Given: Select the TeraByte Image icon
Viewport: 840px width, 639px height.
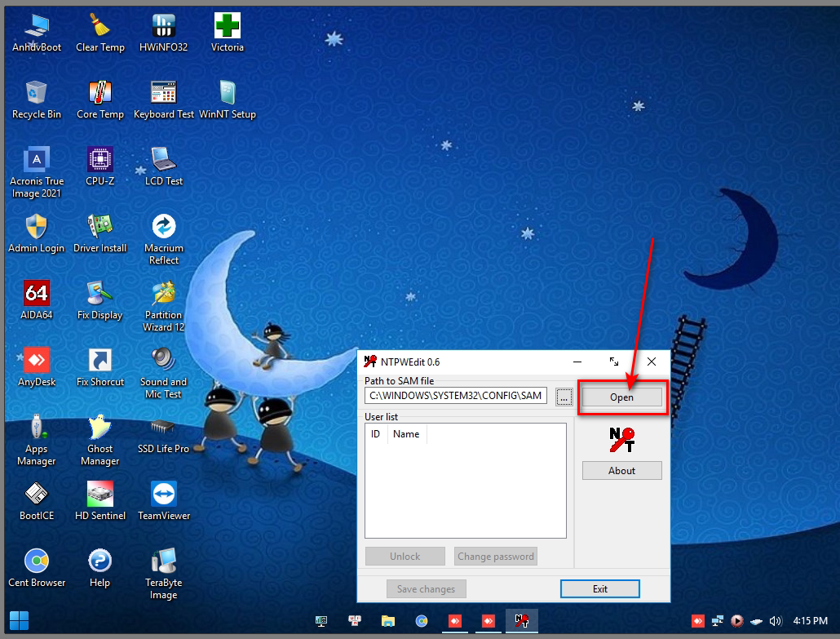Looking at the screenshot, I should coord(163,575).
